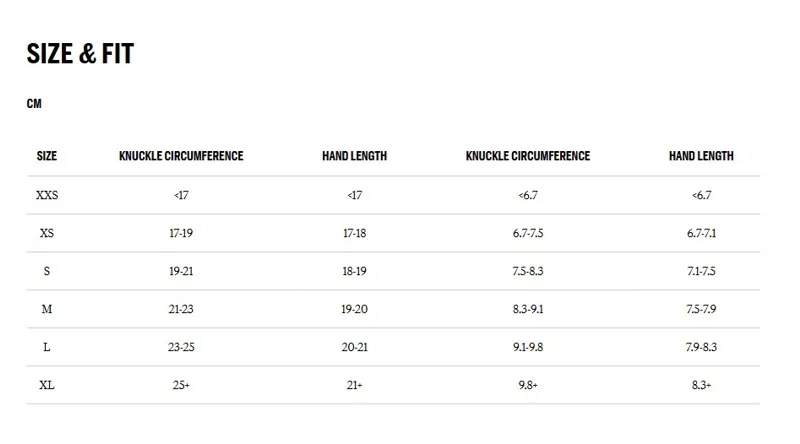Click the M size row label

[47, 309]
